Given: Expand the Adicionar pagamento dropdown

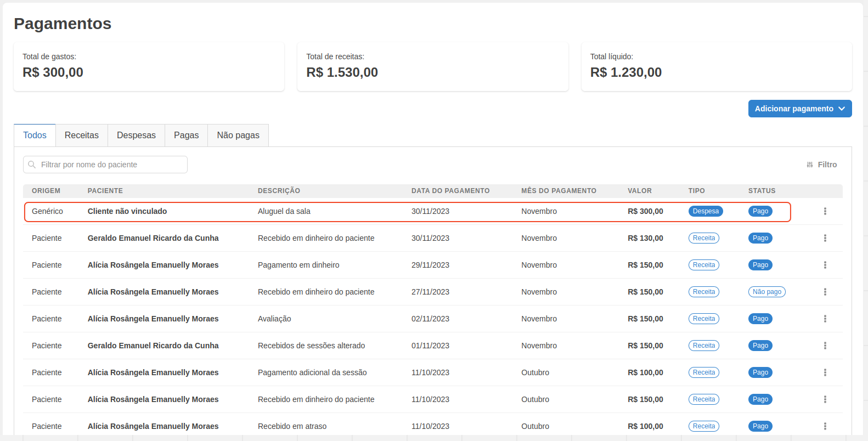Looking at the screenshot, I should [x=800, y=109].
